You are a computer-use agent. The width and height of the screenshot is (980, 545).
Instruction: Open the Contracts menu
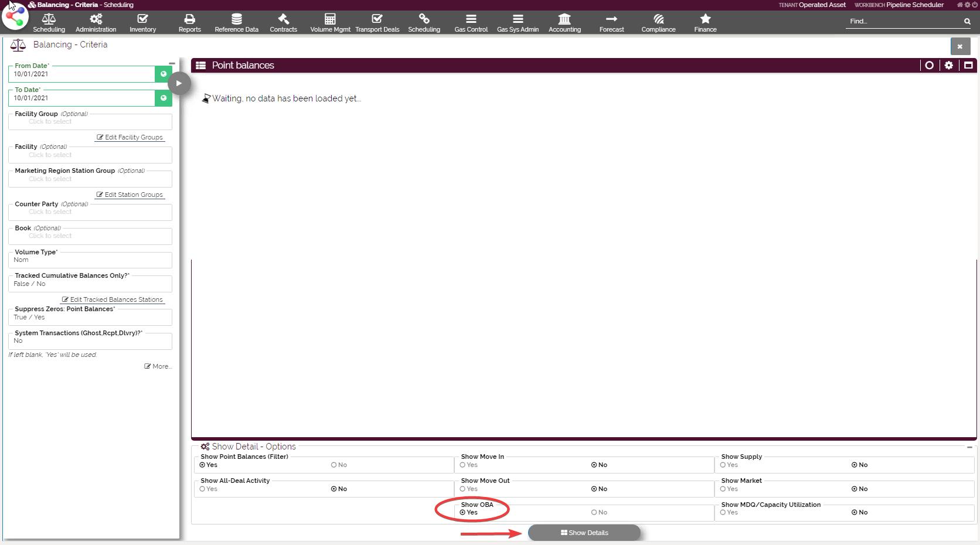click(x=283, y=23)
